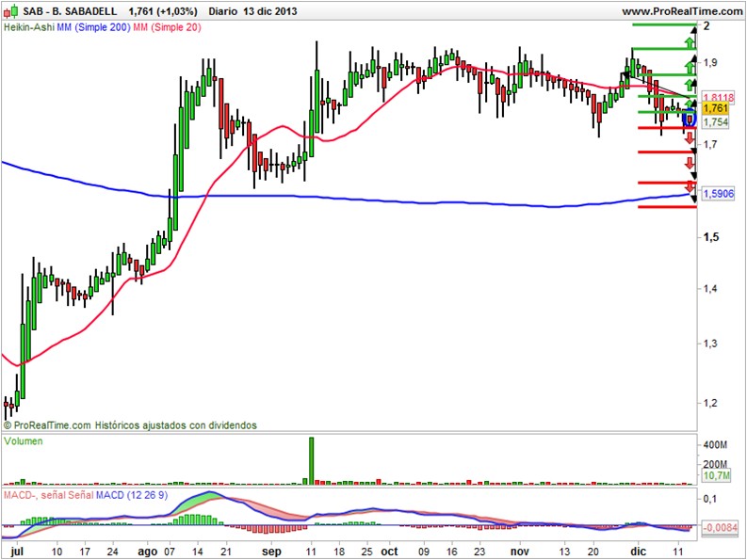747x560 pixels.
Task: Click the 1,754 price tag
Action: (x=716, y=122)
